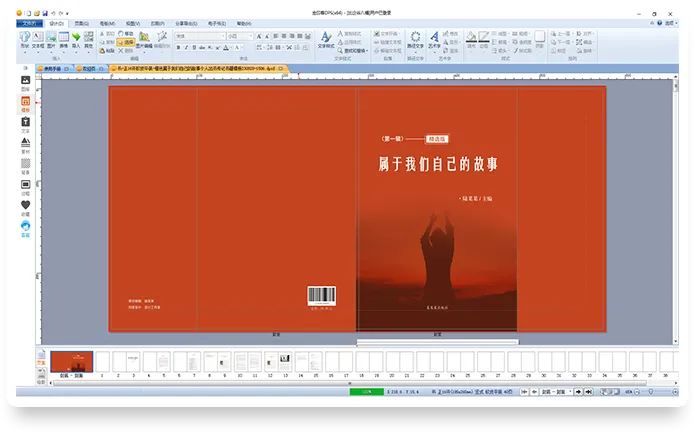Image resolution: width=695 pixels, height=432 pixels.
Task: Open the 文件(F) menu
Action: 29,22
